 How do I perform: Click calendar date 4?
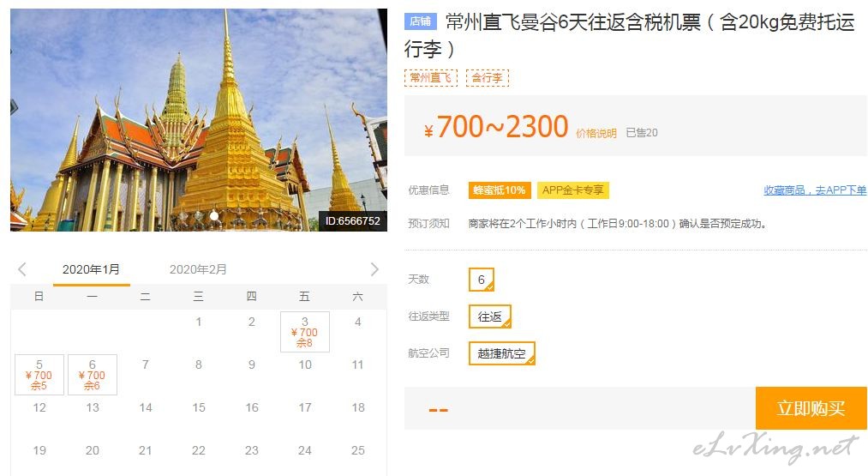click(358, 322)
